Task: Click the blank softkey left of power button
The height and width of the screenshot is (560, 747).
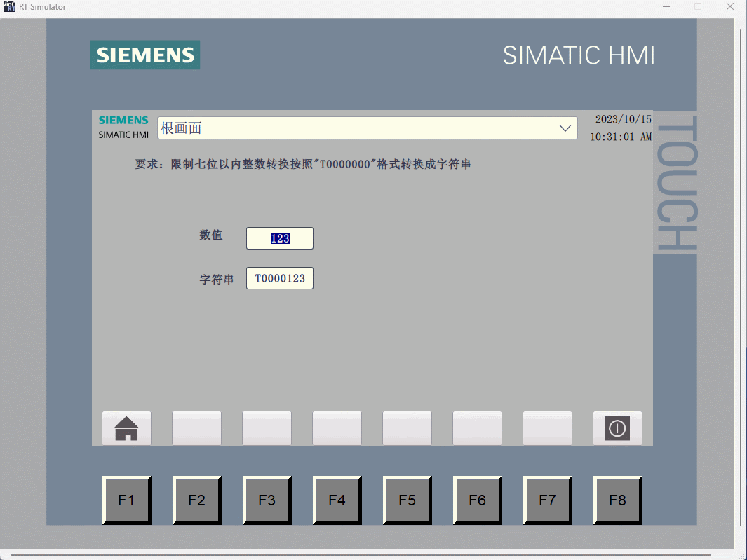Action: click(547, 428)
